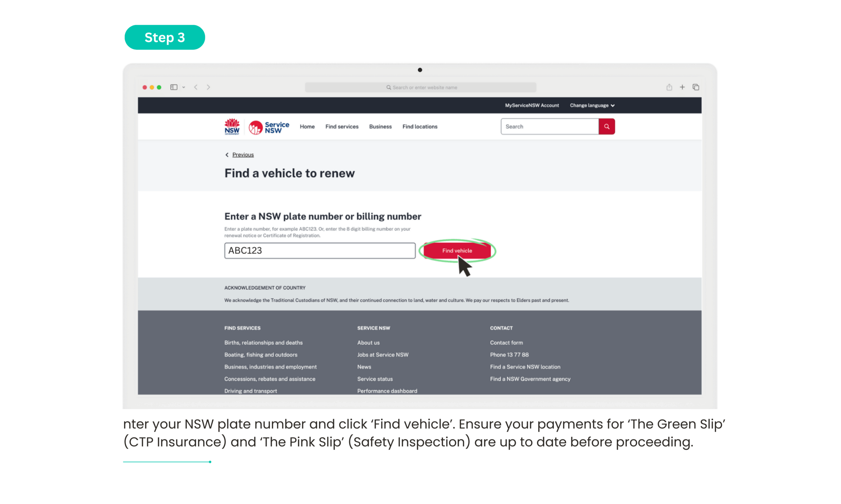This screenshot has height=504, width=841.
Task: Select Find locations in the navigation
Action: [x=420, y=127]
